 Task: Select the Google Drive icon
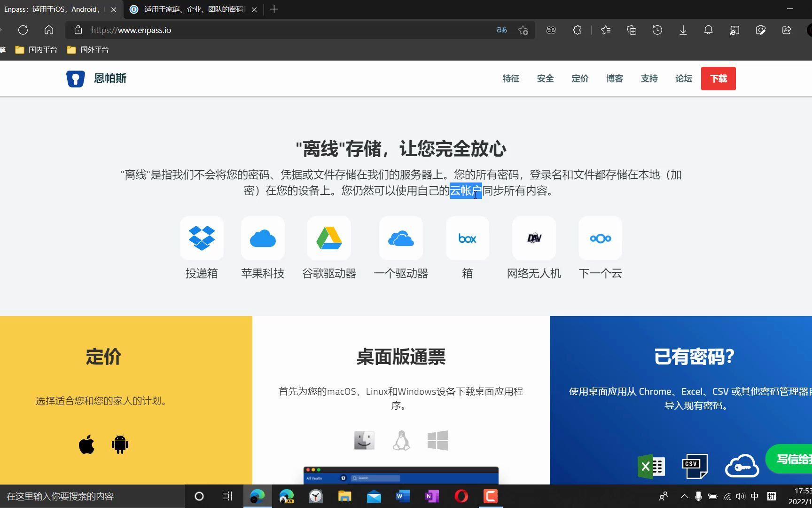(x=329, y=238)
